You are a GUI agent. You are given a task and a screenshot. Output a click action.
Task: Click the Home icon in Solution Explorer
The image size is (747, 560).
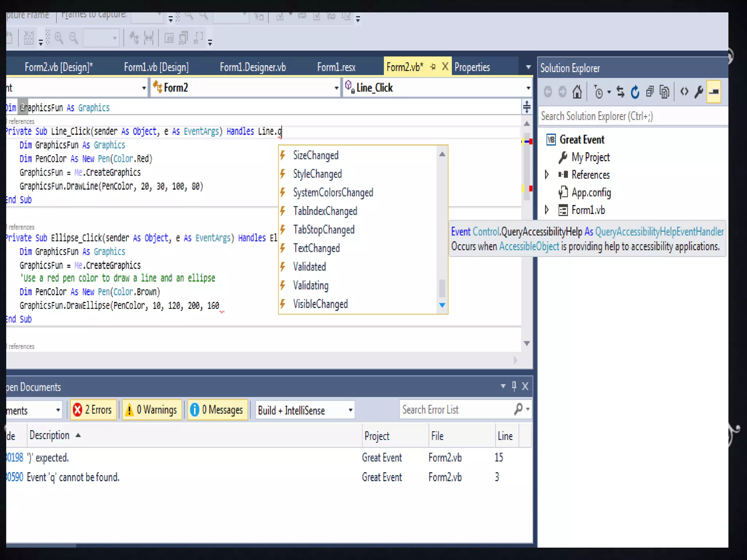(577, 92)
